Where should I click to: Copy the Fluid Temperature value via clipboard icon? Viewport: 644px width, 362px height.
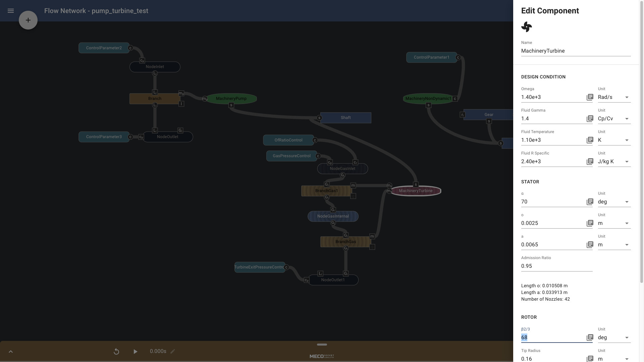click(590, 140)
